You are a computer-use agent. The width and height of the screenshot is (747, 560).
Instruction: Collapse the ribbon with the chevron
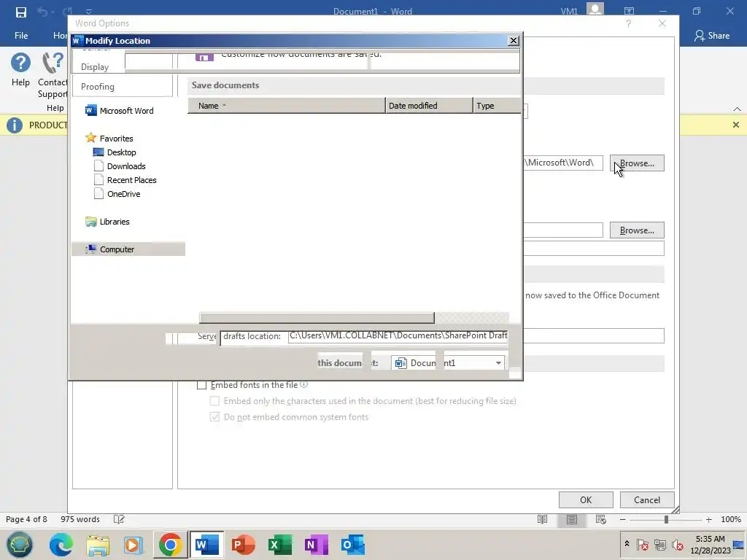coord(737,109)
